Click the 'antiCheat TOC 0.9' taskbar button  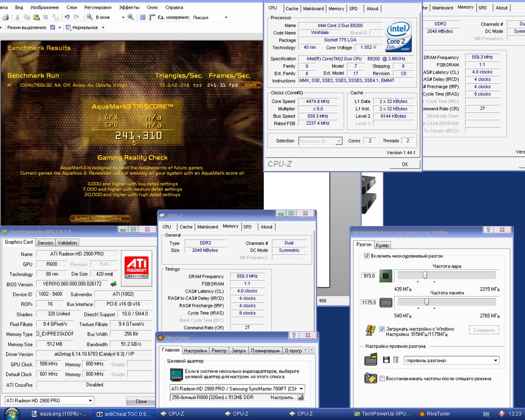click(124, 414)
